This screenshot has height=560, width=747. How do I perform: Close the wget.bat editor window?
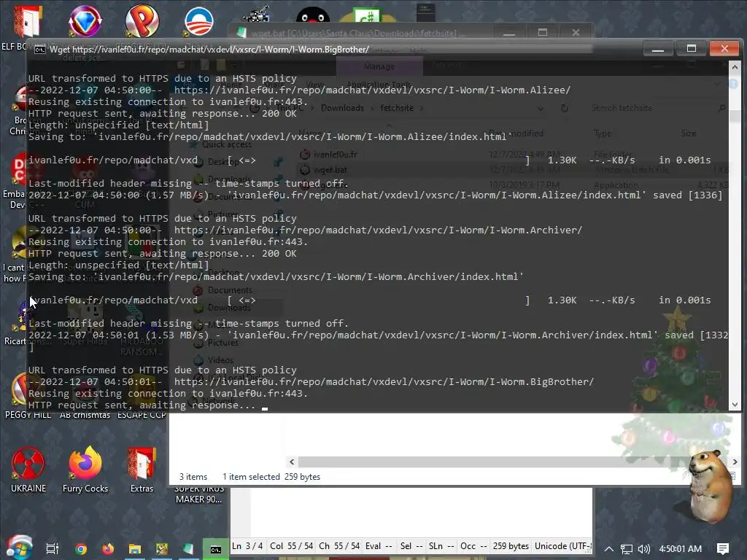pos(576,33)
